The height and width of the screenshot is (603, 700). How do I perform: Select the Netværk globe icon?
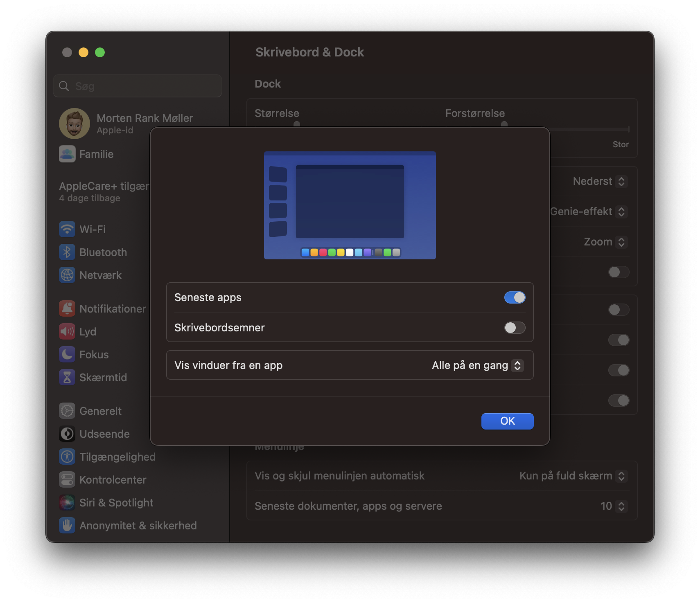click(x=67, y=275)
